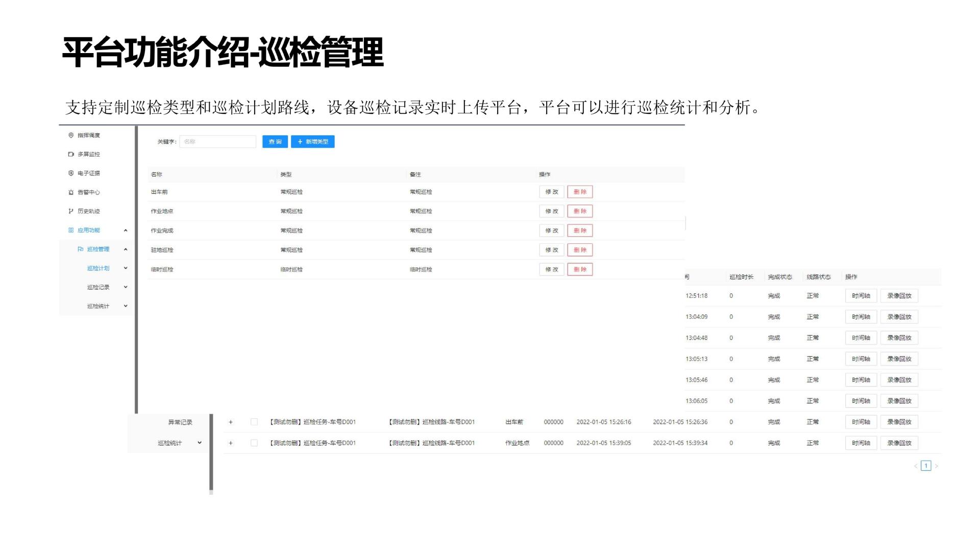Collapse 巡检管理 using its up chevron
Viewport: 980px width, 551px height.
click(126, 249)
